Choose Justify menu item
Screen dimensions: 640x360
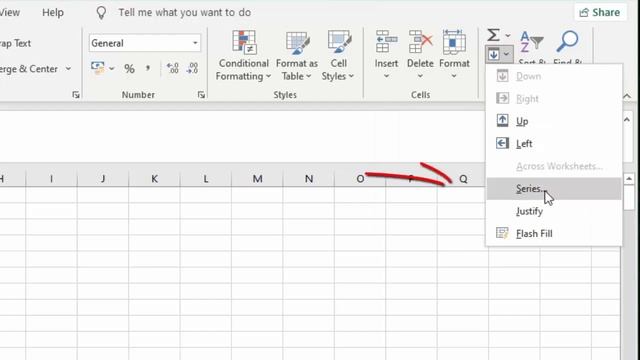click(554, 211)
